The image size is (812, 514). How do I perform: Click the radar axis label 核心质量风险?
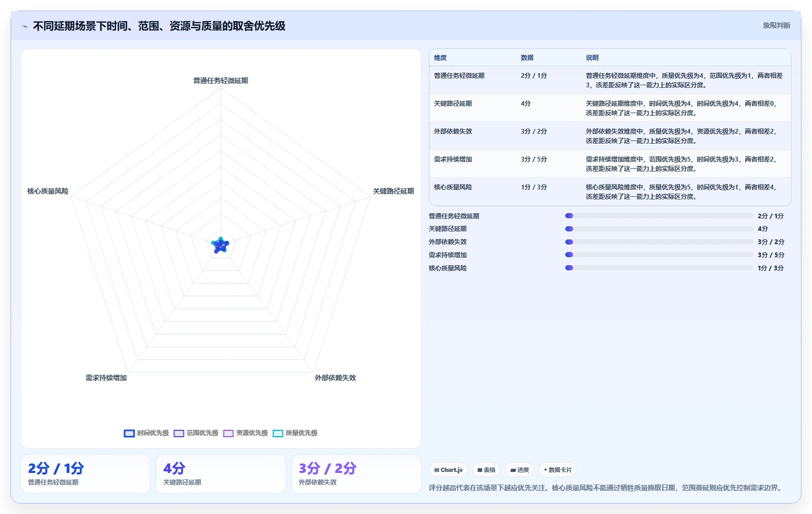click(x=48, y=191)
